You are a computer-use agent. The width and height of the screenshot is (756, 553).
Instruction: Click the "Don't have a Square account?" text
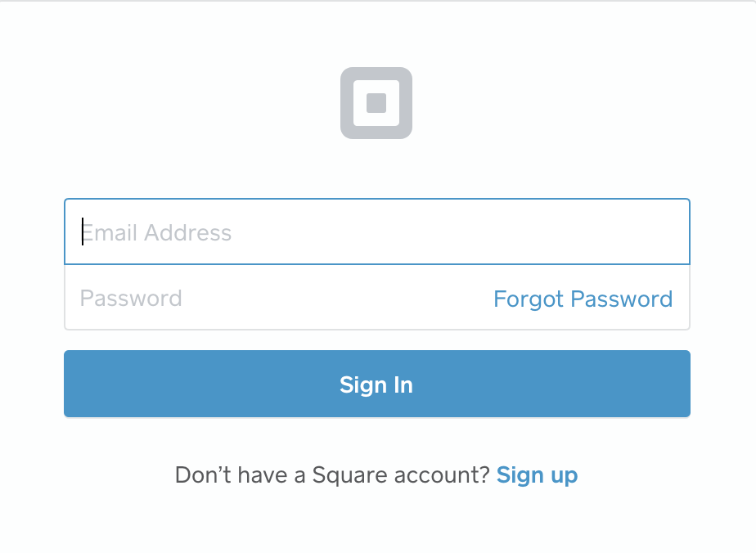333,475
